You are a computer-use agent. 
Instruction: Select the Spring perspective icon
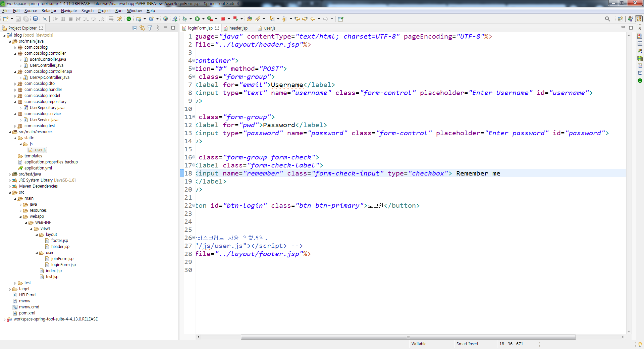(x=639, y=19)
